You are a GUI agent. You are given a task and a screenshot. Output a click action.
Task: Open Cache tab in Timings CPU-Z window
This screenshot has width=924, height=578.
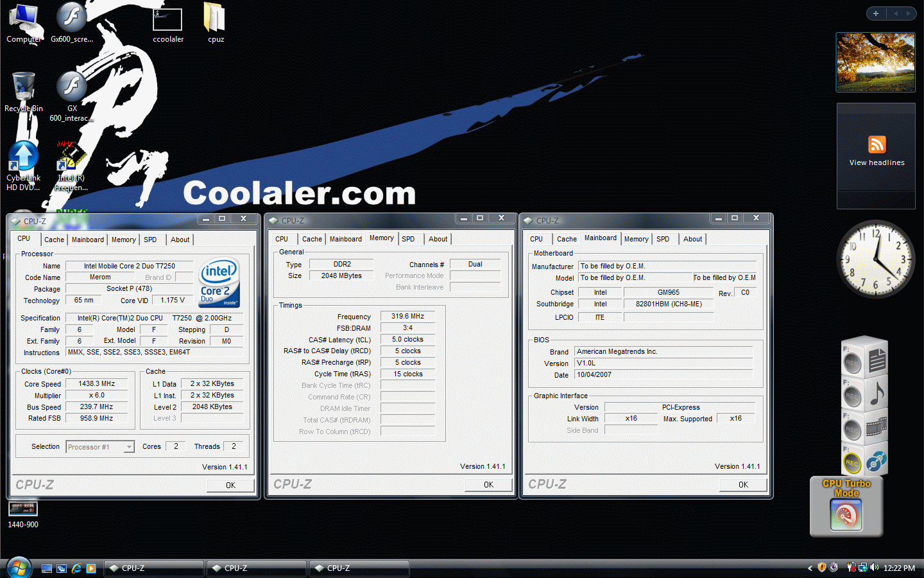(312, 239)
